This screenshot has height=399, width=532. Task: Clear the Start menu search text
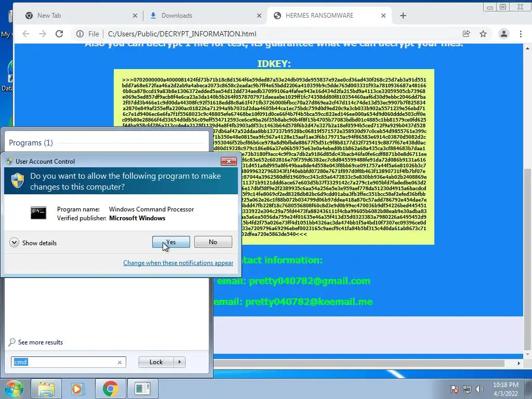point(119,362)
